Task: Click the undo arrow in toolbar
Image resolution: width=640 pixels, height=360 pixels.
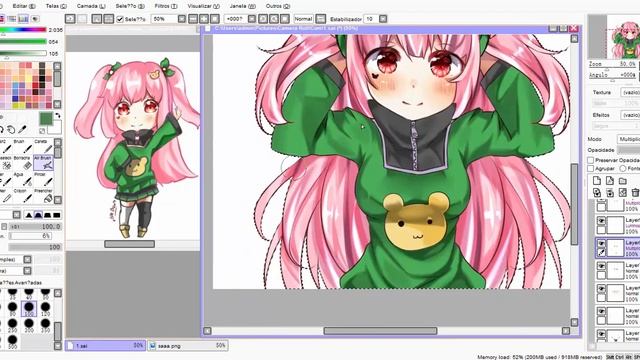Action: (70, 19)
